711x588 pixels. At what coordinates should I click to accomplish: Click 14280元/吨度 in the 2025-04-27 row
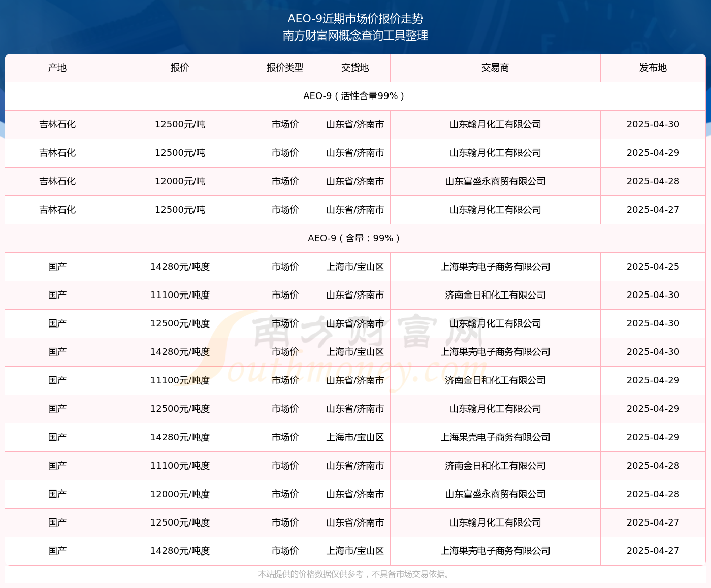click(180, 551)
